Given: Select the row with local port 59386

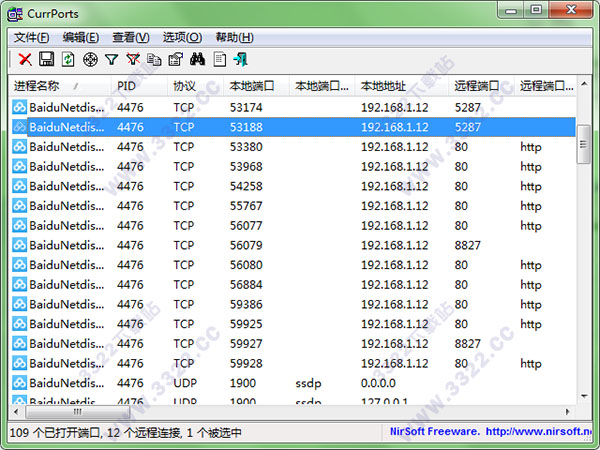Looking at the screenshot, I should [x=293, y=304].
